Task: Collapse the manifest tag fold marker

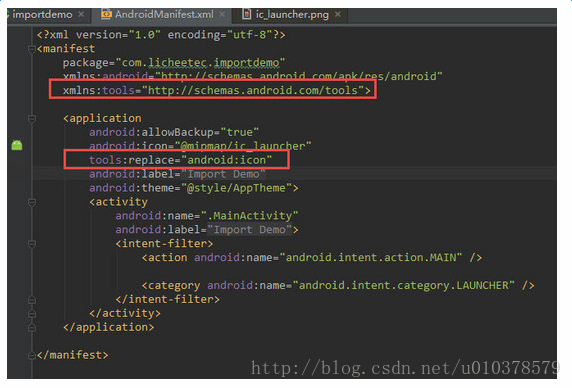Action: pos(32,49)
